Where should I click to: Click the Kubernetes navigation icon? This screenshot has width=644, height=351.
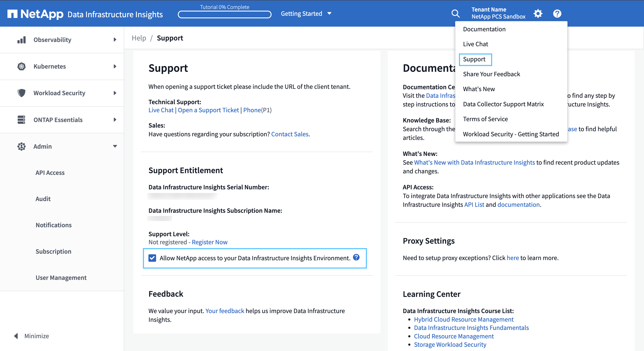20,66
